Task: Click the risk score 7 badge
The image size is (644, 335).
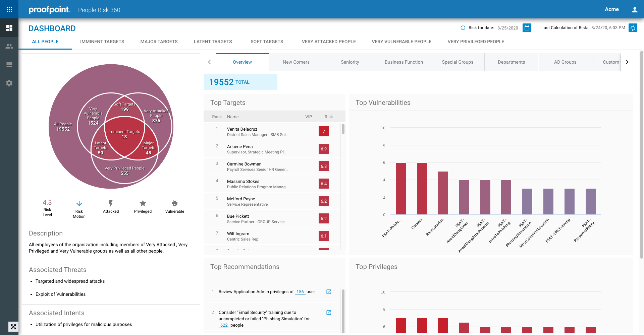Action: pyautogui.click(x=324, y=131)
